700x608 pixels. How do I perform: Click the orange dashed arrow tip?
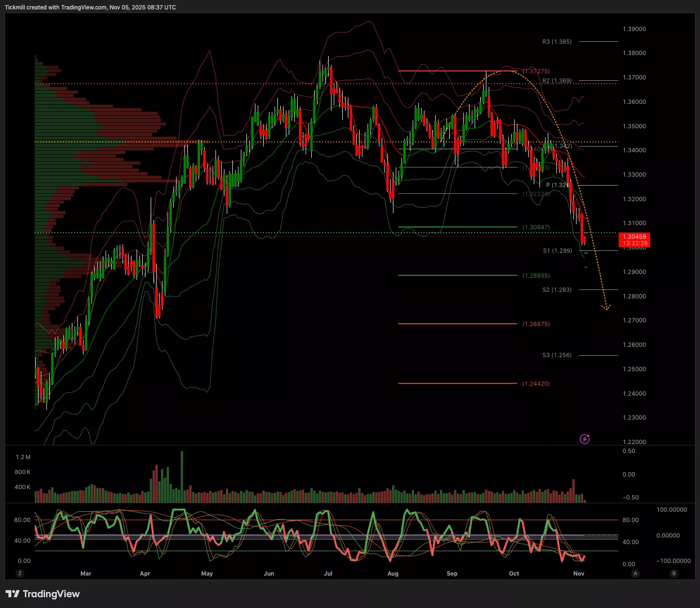pyautogui.click(x=606, y=308)
